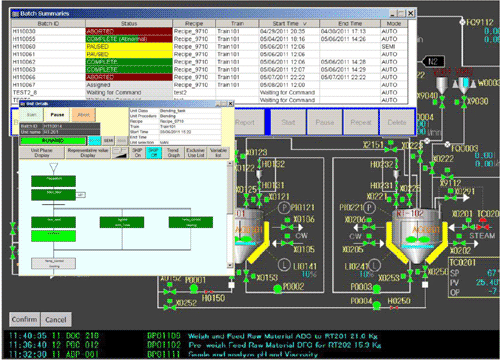The image size is (500, 360).
Task: Click the Delete button in Batch Summaries
Action: 397,122
